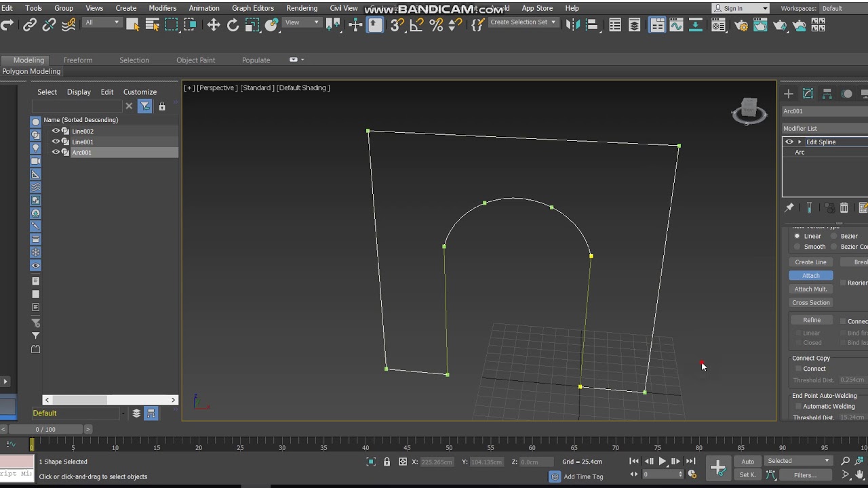Select the Smooth vertex type radio
The height and width of the screenshot is (488, 868).
tap(797, 247)
